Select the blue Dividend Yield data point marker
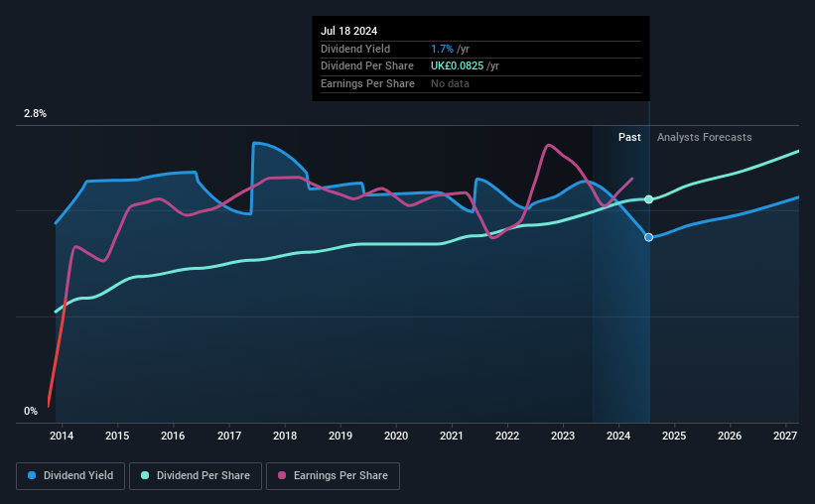 648,237
